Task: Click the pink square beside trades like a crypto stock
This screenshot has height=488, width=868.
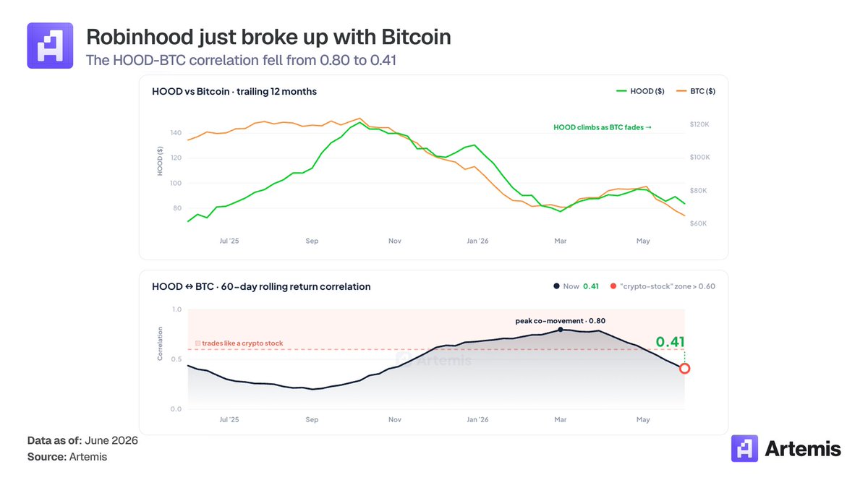Action: 198,343
